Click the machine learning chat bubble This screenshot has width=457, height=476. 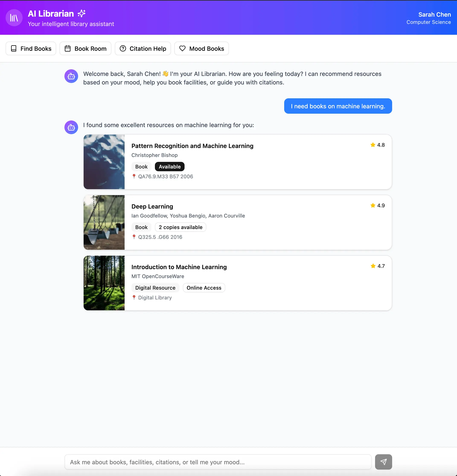(x=338, y=106)
